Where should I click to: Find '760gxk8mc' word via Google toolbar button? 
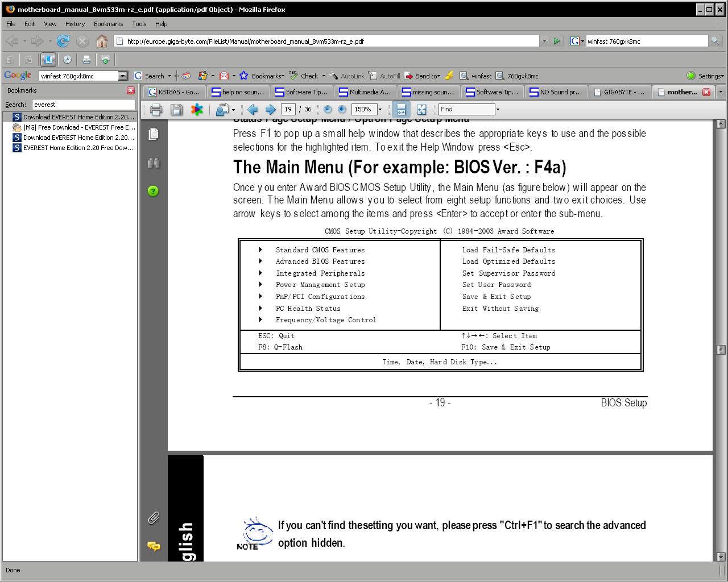pyautogui.click(x=517, y=76)
